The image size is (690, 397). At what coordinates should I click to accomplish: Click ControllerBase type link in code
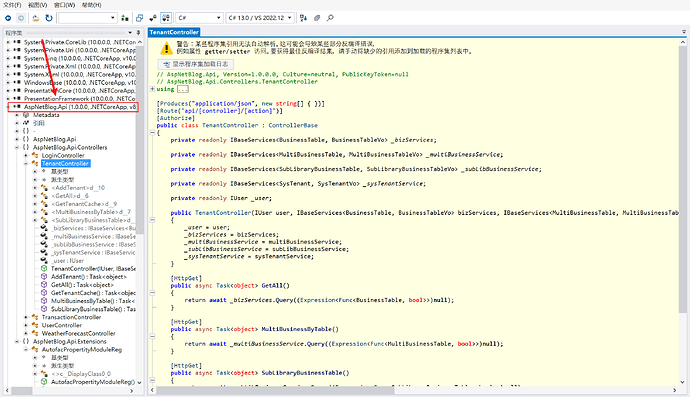click(x=293, y=125)
